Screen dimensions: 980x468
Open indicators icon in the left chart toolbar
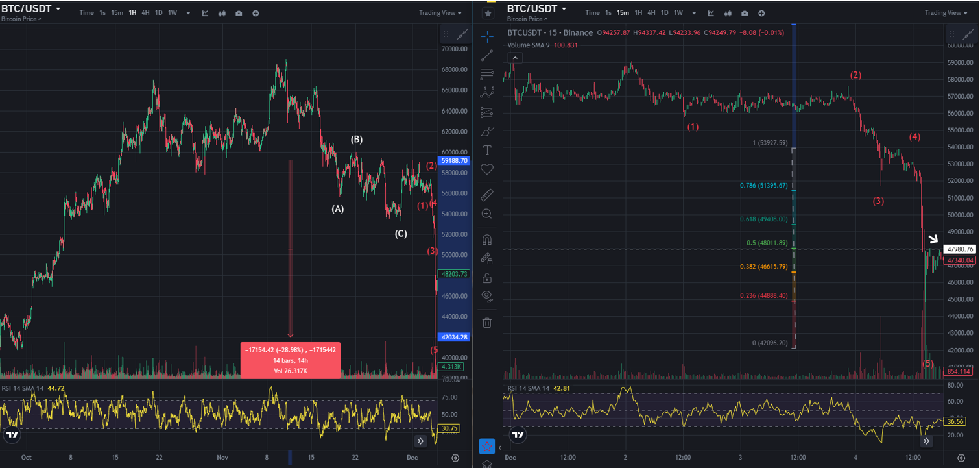(206, 13)
